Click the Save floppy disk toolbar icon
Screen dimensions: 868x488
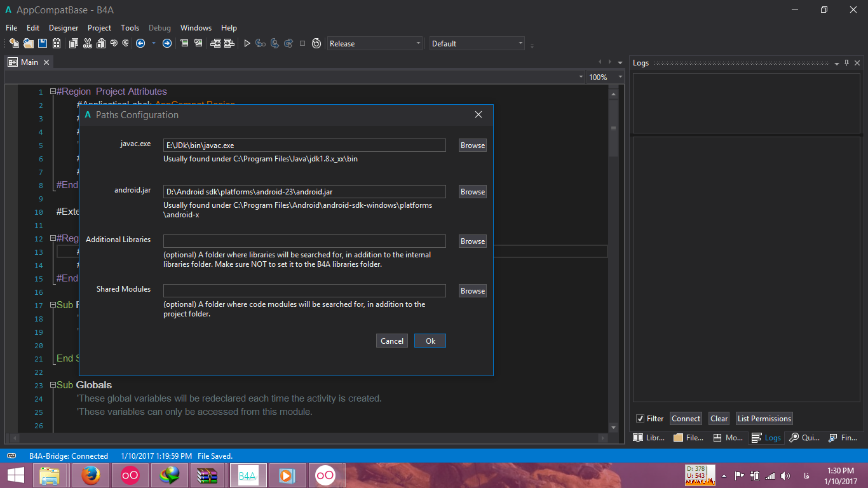click(43, 43)
